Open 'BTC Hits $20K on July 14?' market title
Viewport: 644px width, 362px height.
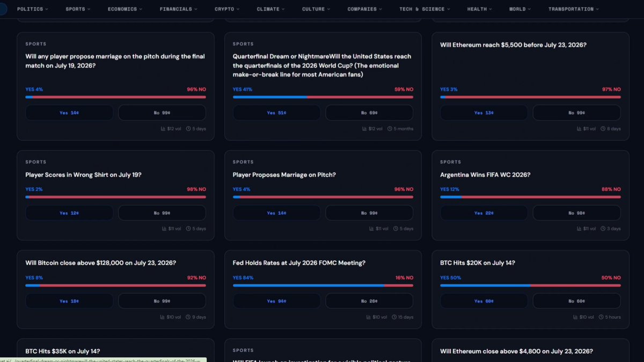click(478, 263)
